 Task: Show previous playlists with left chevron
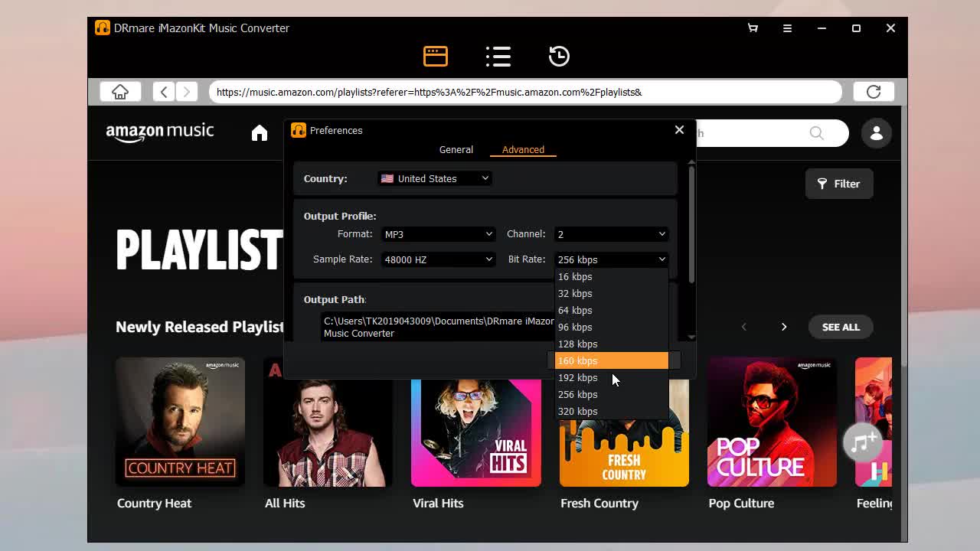[743, 327]
